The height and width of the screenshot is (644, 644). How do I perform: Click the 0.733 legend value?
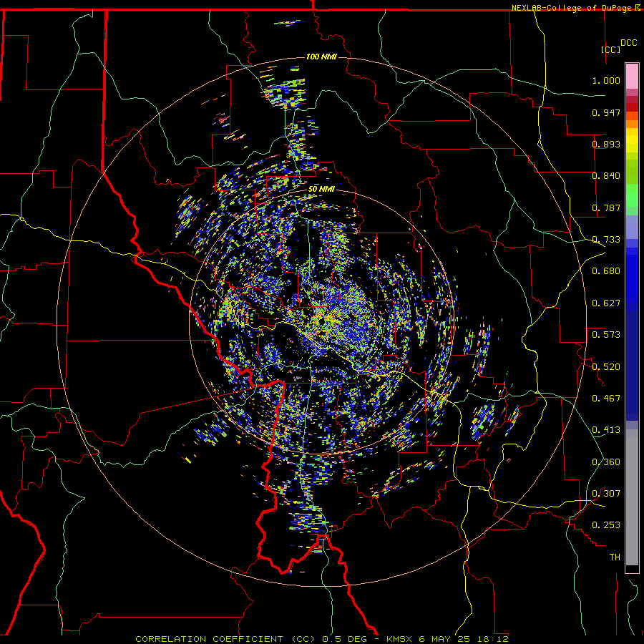pyautogui.click(x=606, y=240)
